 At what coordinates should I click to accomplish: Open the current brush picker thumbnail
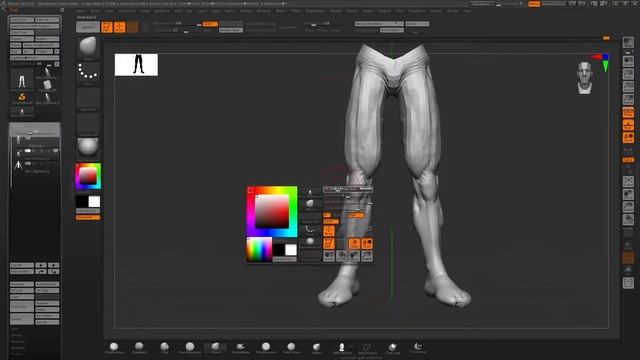[x=88, y=48]
